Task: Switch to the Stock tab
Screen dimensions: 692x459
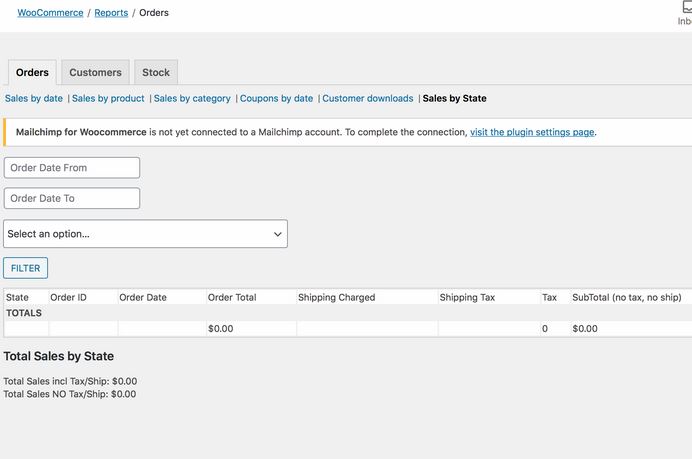Action: (x=156, y=72)
